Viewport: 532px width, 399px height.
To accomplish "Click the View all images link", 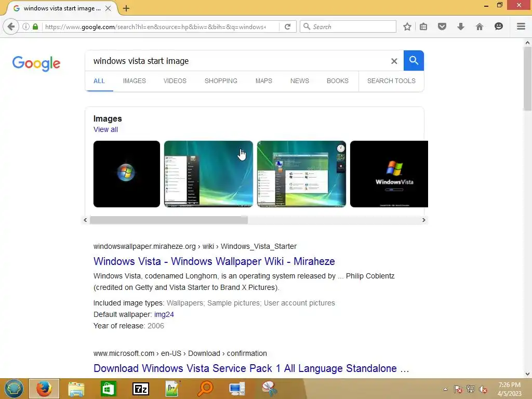I will (105, 129).
